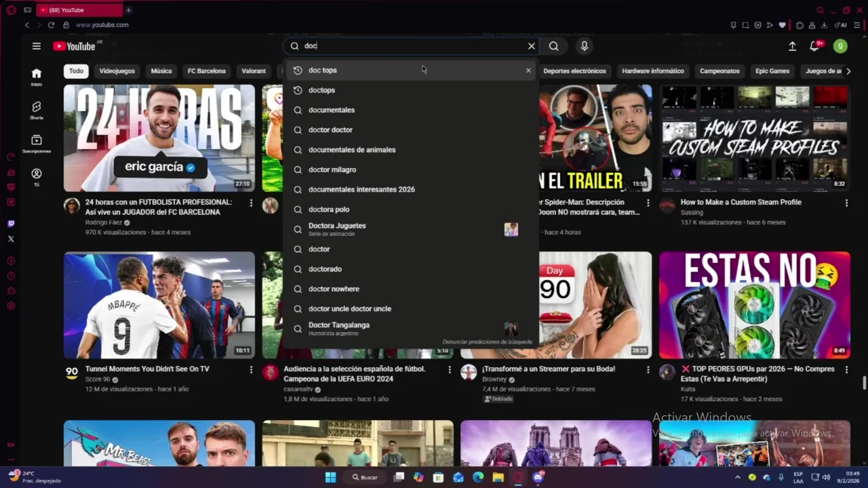Select the FC Barcelona filter chip

206,70
